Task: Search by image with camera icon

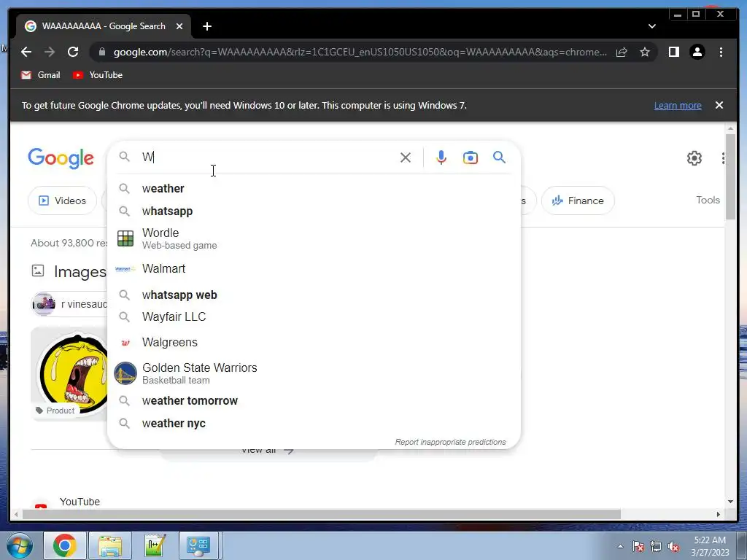Action: point(471,157)
